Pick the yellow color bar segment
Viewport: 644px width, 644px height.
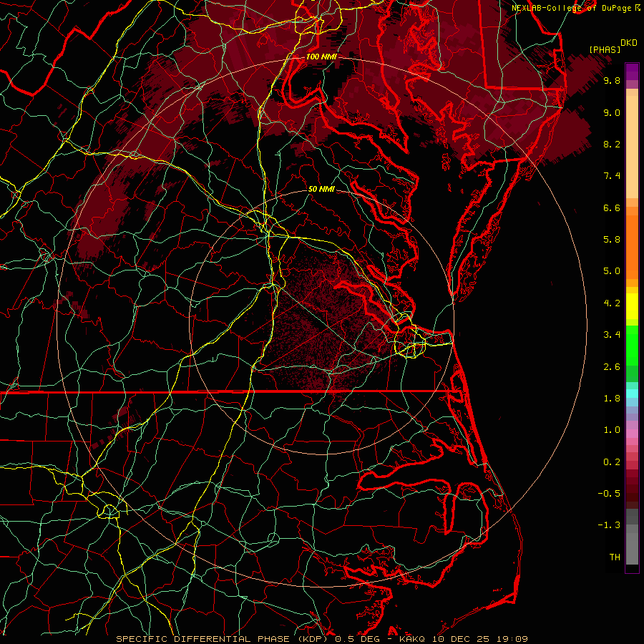[632, 306]
